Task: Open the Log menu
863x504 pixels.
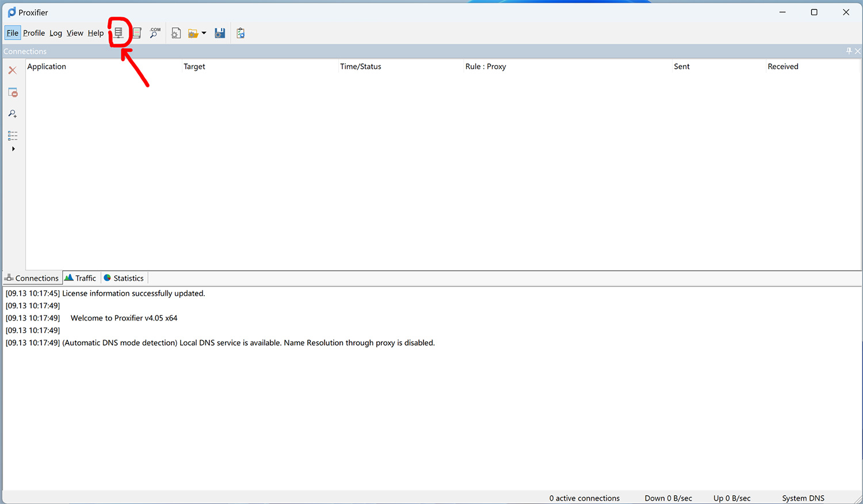Action: tap(56, 33)
